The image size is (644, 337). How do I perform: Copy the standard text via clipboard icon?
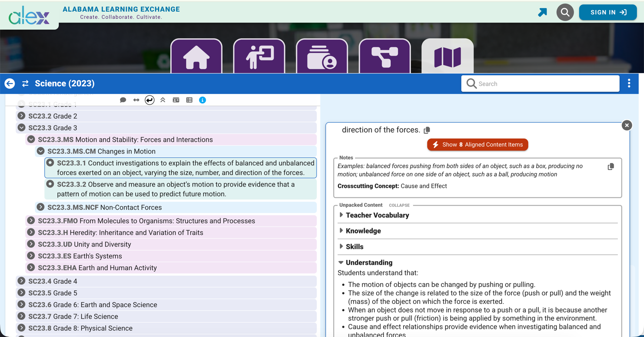427,130
